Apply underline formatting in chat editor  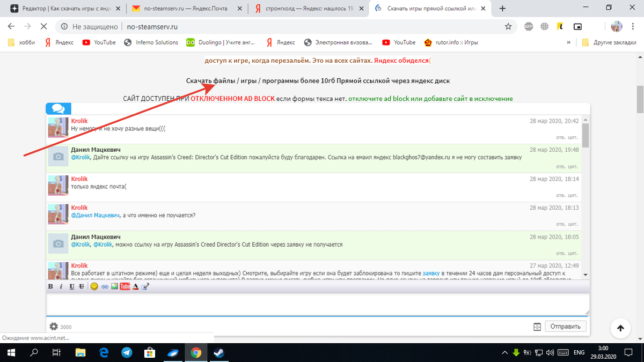point(71,287)
